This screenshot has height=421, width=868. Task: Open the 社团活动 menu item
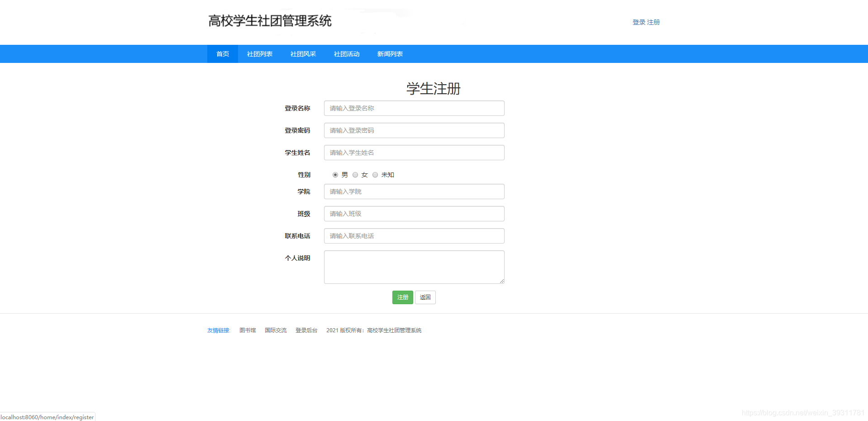347,54
